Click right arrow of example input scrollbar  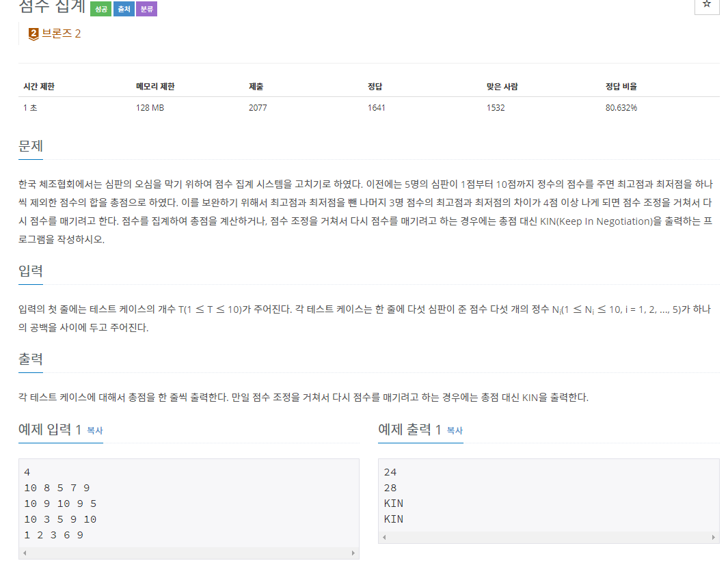tap(353, 553)
